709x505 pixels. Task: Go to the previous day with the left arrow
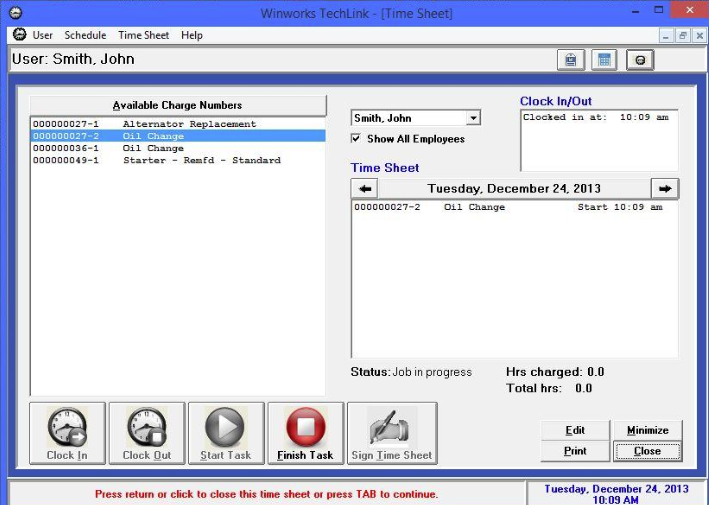click(365, 189)
